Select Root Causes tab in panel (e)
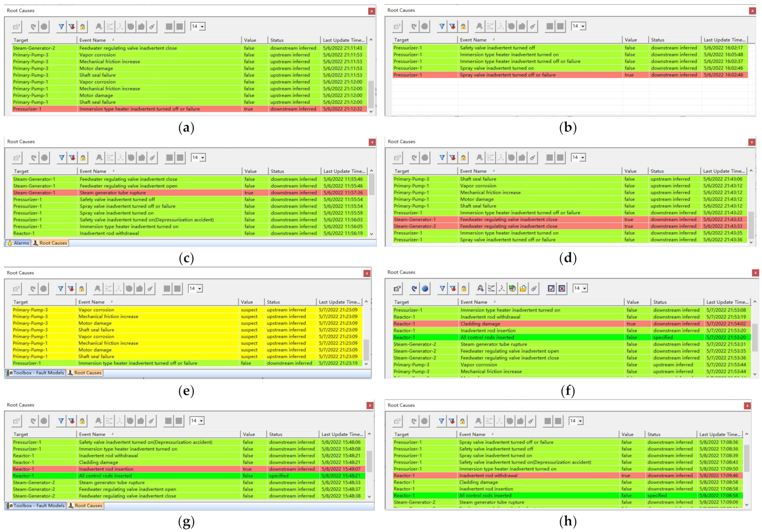Screen dimensions: 762x532 (x=85, y=373)
